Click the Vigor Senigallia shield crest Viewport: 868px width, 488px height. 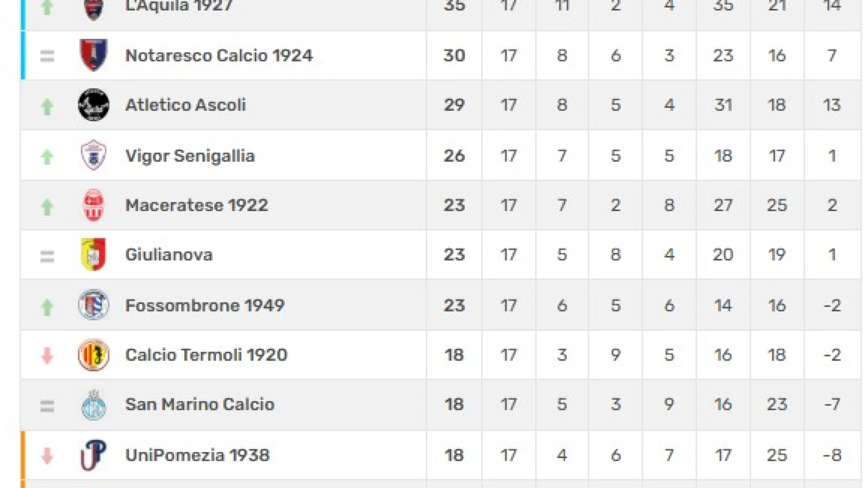(x=94, y=155)
